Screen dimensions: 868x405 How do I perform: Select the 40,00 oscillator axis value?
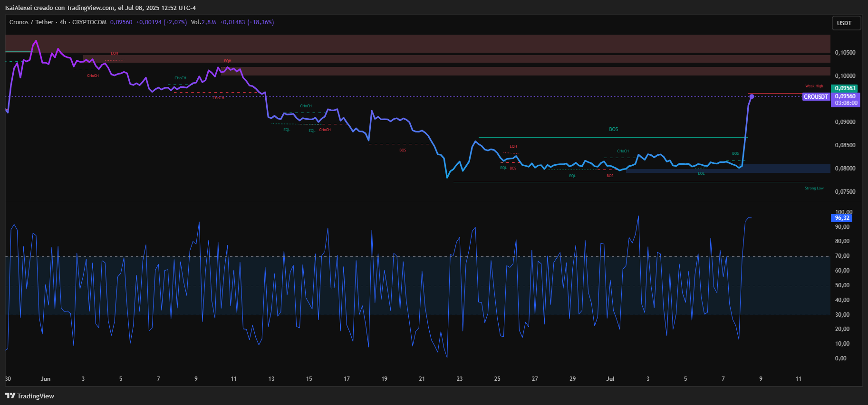click(842, 300)
